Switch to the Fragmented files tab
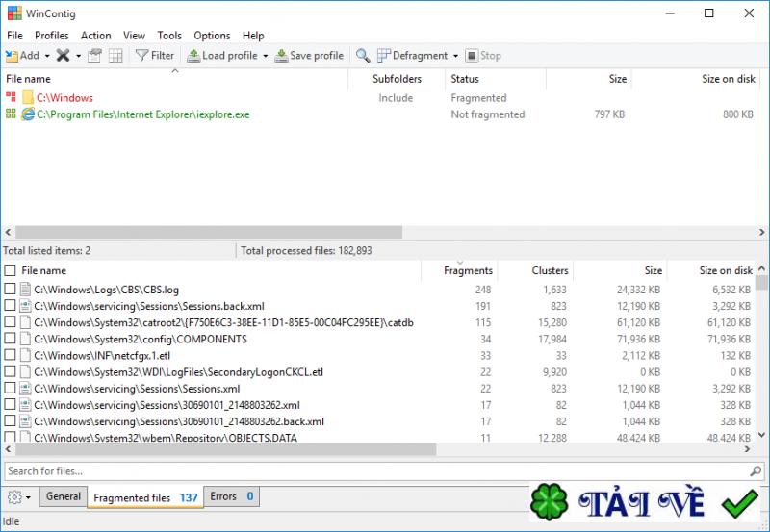Viewport: 770px width, 532px height. coord(145,497)
